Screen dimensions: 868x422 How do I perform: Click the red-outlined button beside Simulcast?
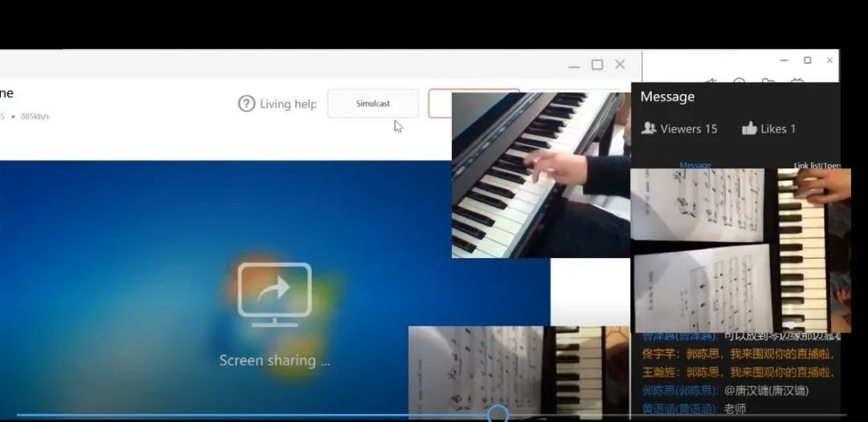(440, 104)
